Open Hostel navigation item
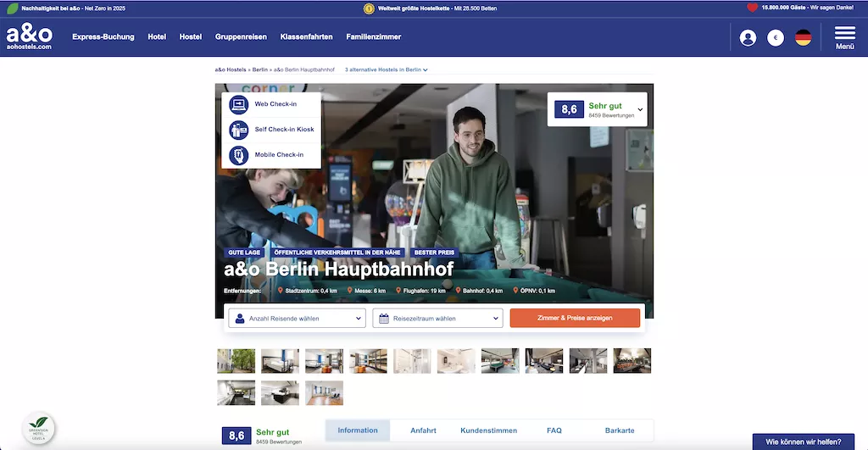The width and height of the screenshot is (868, 450). click(x=191, y=36)
